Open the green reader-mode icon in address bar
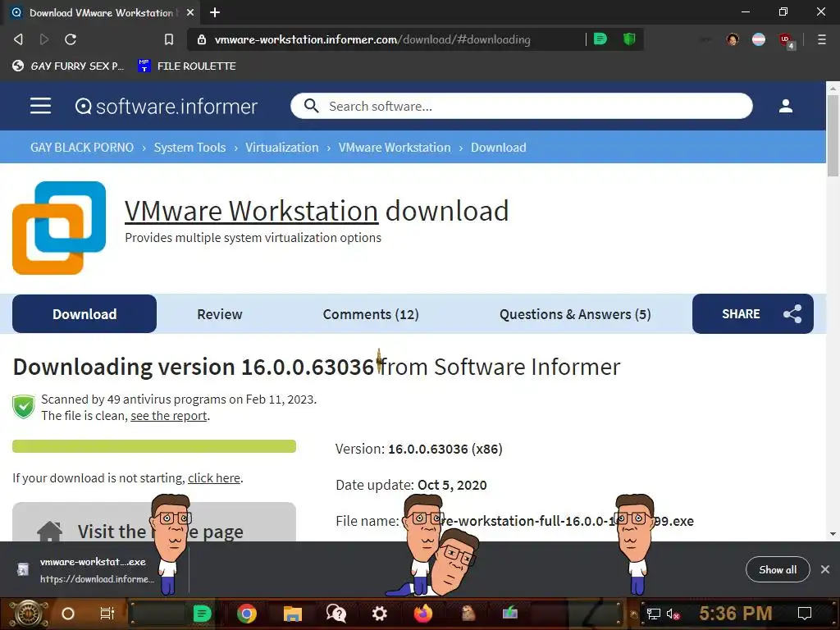840x630 pixels. (600, 39)
